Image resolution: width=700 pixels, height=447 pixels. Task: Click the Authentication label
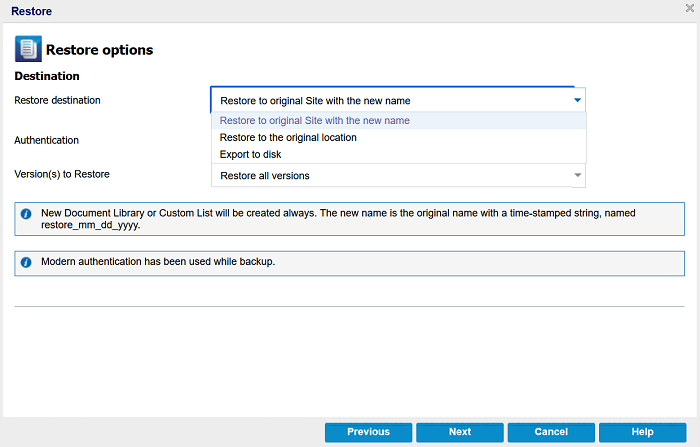46,140
